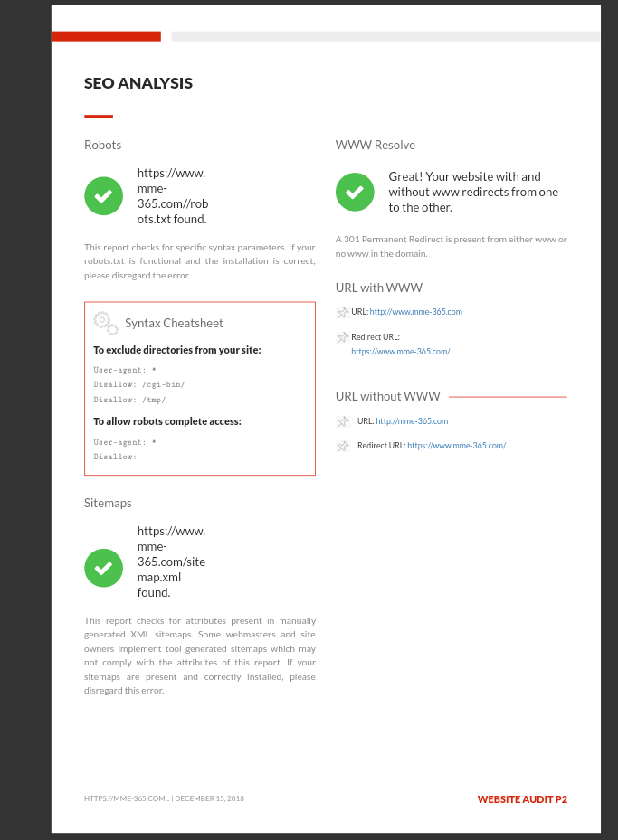The image size is (618, 840).
Task: Click the WEBSITE AUDIT P2 footer label
Action: (522, 799)
